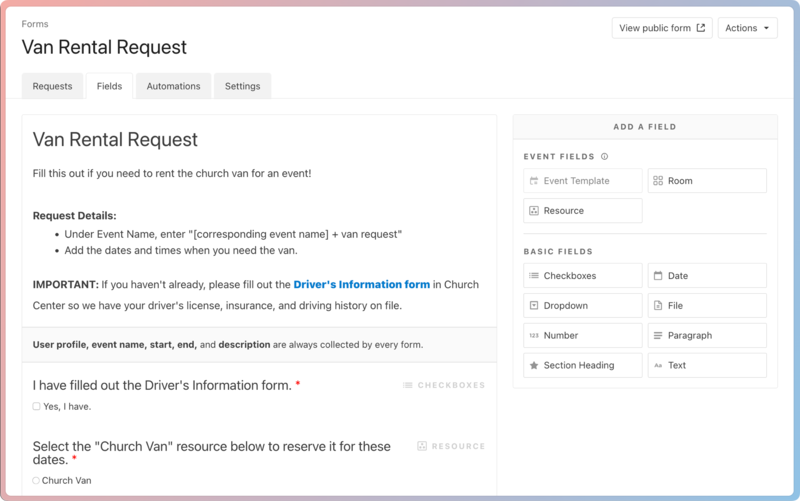Viewport: 800px width, 501px height.
Task: Add a Number basic field
Action: click(583, 335)
